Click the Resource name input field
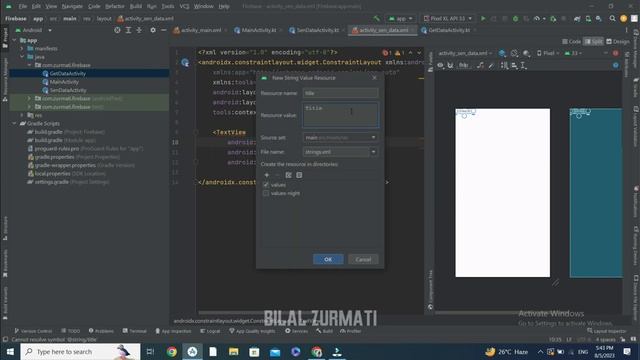This screenshot has width=640, height=360. [x=340, y=93]
